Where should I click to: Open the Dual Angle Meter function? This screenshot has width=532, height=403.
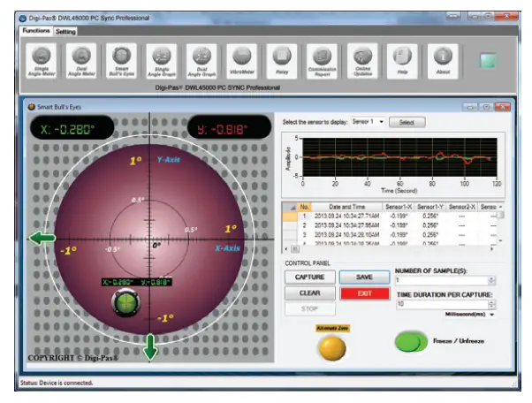click(x=81, y=61)
